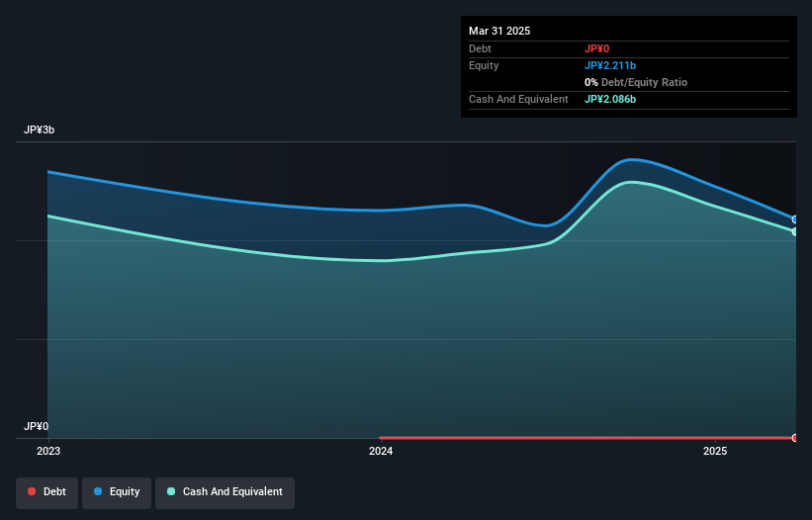Click the blue Equity legend dot
812x520 pixels.
98,491
